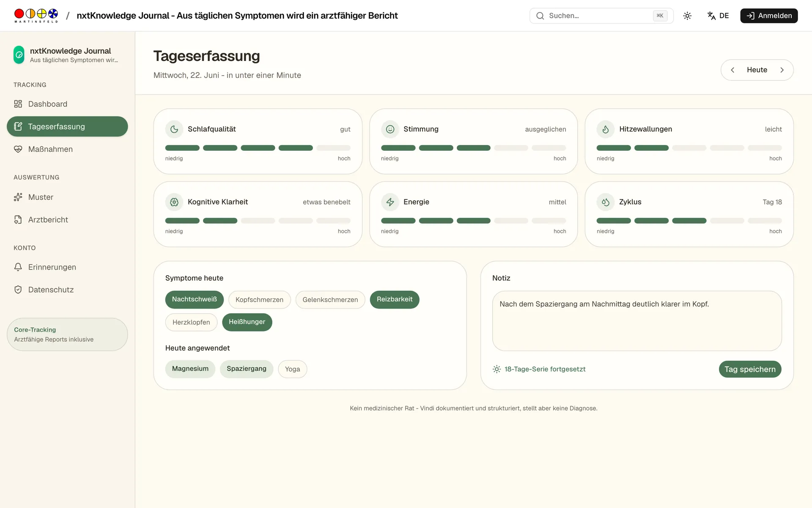Click the 'Tag 18' cycle value

pos(772,202)
